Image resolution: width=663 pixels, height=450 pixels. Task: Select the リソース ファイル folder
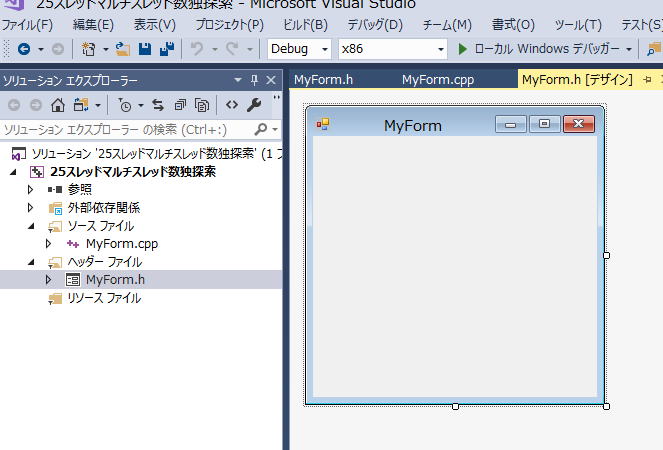coord(104,298)
